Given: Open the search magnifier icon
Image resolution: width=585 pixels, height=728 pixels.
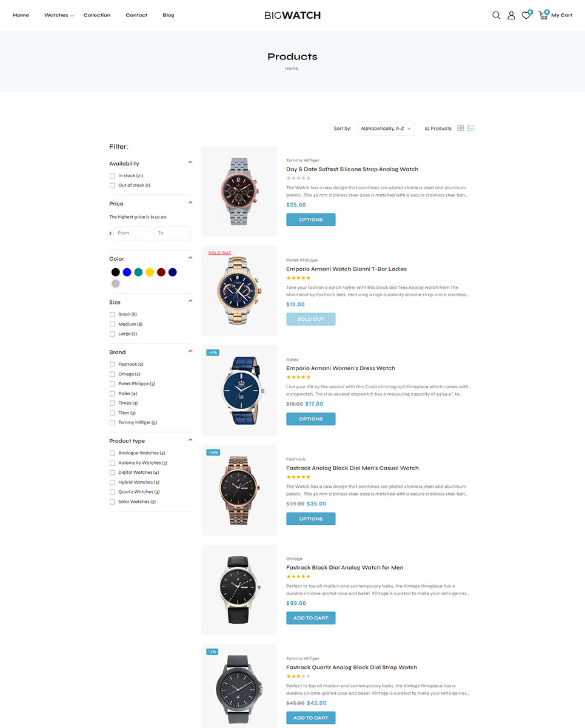Looking at the screenshot, I should (x=496, y=15).
